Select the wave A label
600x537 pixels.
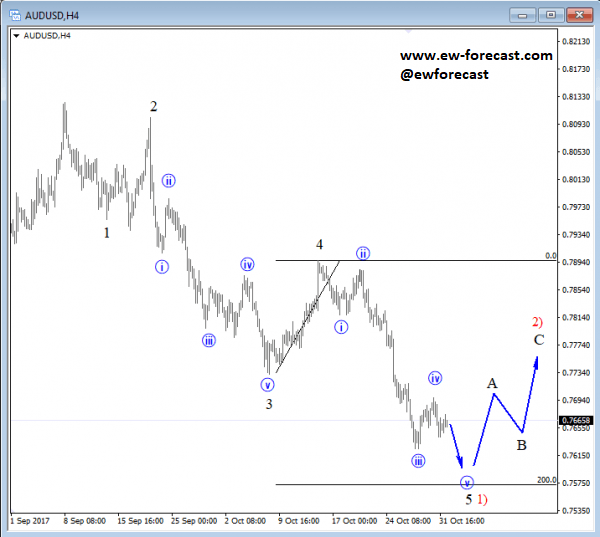coord(492,383)
